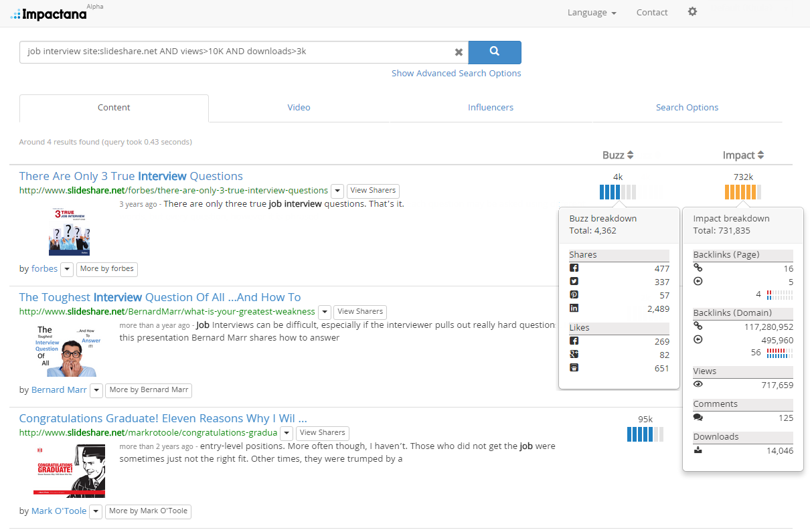Click the 4k Buzz bar indicator

618,192
